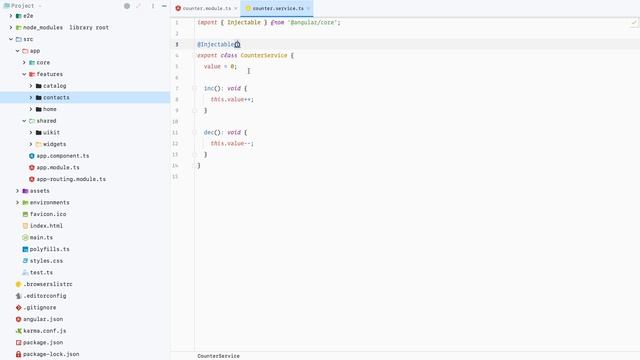Expand the assets folder
This screenshot has width=640, height=360.
(18, 191)
